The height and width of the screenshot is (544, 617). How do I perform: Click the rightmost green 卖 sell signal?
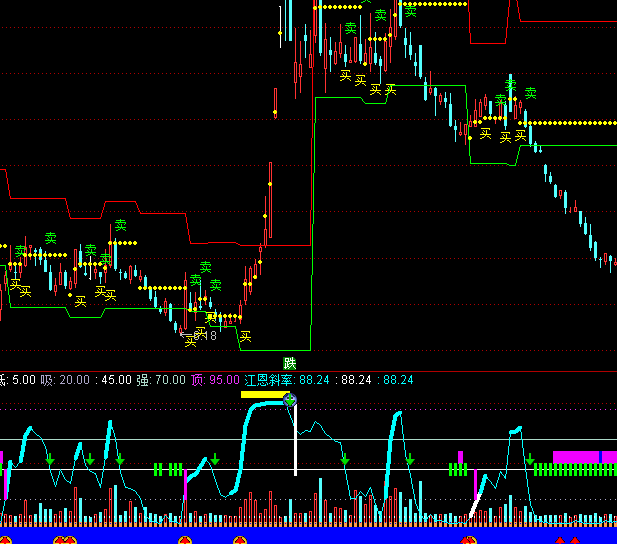coord(530,93)
